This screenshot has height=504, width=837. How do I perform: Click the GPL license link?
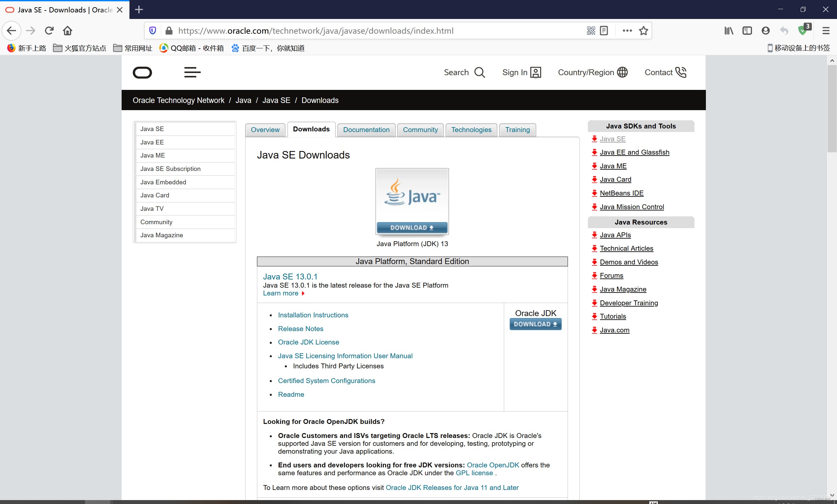point(474,473)
